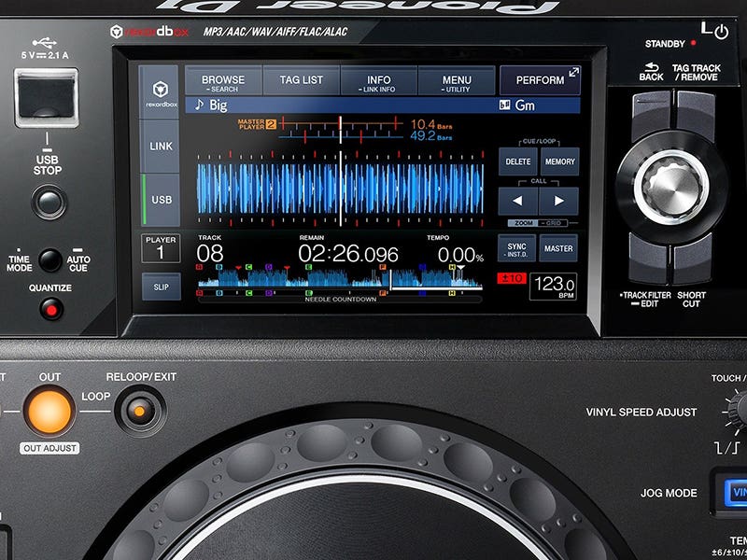The image size is (747, 560).
Task: Push the TRACK FILTER / EDIT button
Action: [x=648, y=259]
